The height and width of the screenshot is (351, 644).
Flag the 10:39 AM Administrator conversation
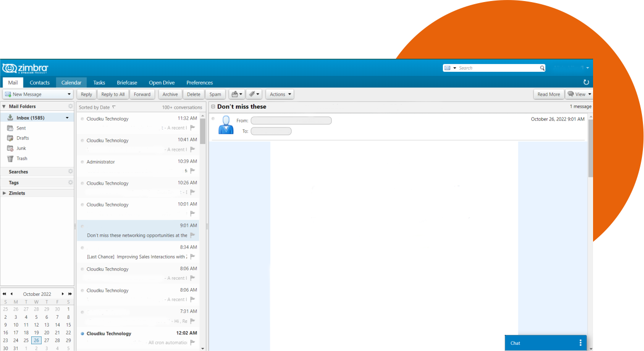[192, 171]
